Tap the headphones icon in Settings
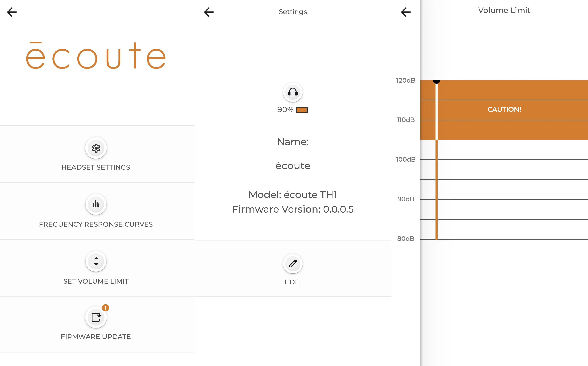 (x=293, y=92)
